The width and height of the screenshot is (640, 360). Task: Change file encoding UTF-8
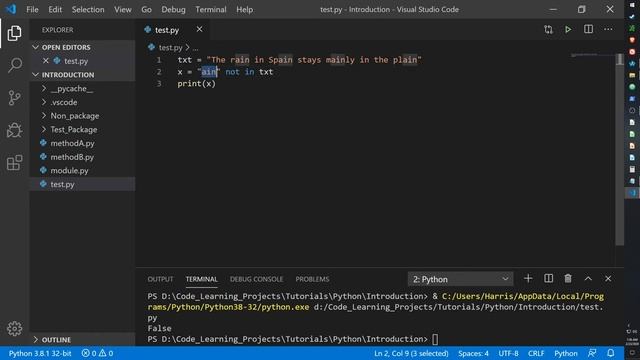pyautogui.click(x=508, y=353)
